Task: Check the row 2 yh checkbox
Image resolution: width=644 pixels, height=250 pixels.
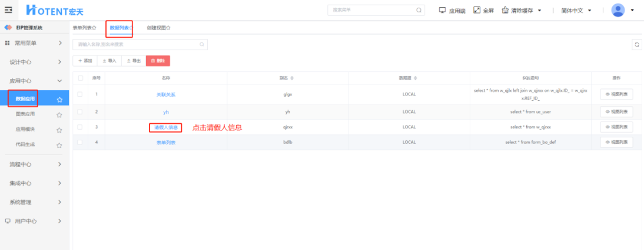Action: click(x=80, y=111)
